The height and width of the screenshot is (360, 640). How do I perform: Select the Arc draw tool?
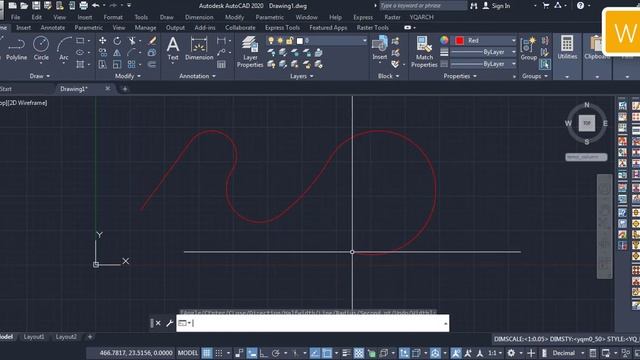click(x=64, y=48)
